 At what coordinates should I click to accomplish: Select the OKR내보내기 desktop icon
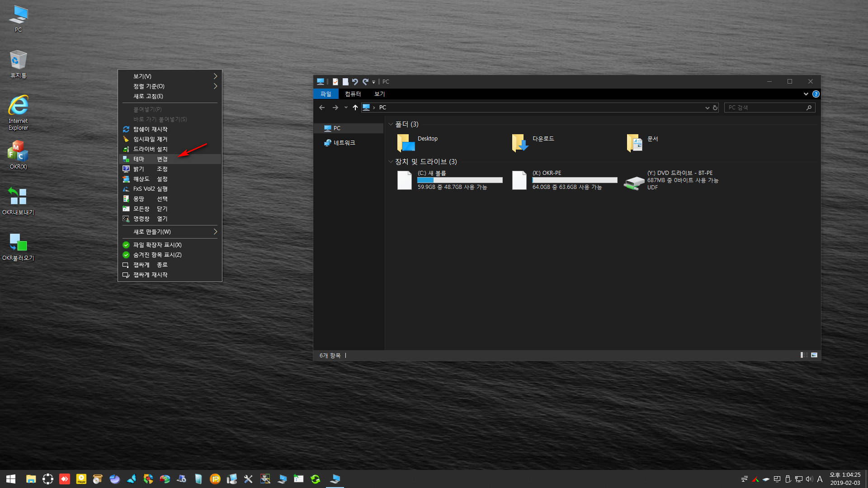click(x=18, y=201)
